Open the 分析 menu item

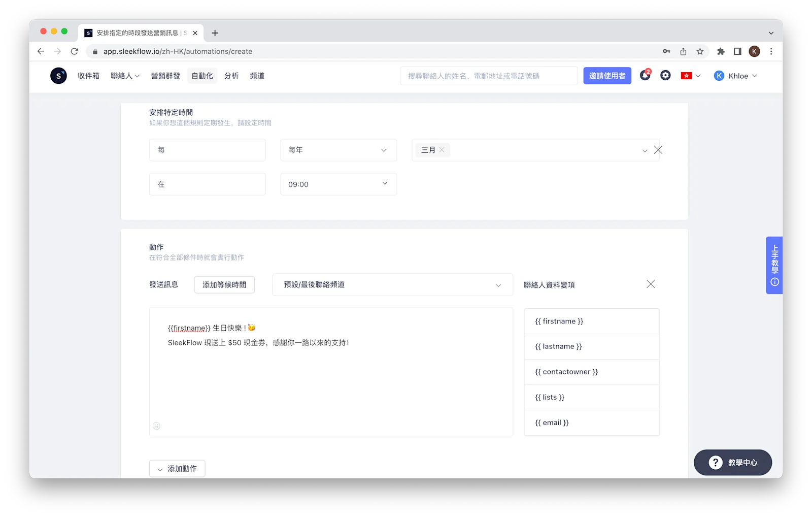pyautogui.click(x=231, y=76)
